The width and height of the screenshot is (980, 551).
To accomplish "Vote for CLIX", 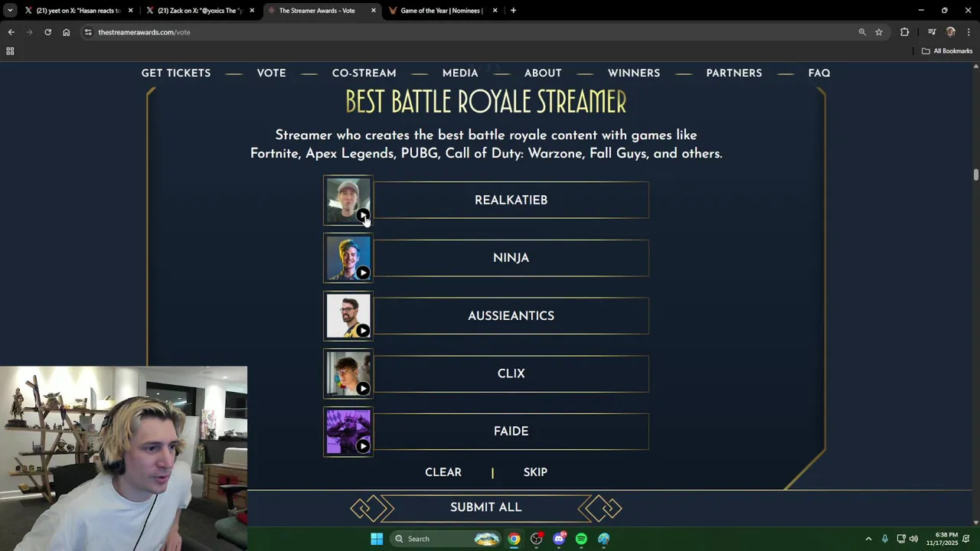I will [511, 373].
